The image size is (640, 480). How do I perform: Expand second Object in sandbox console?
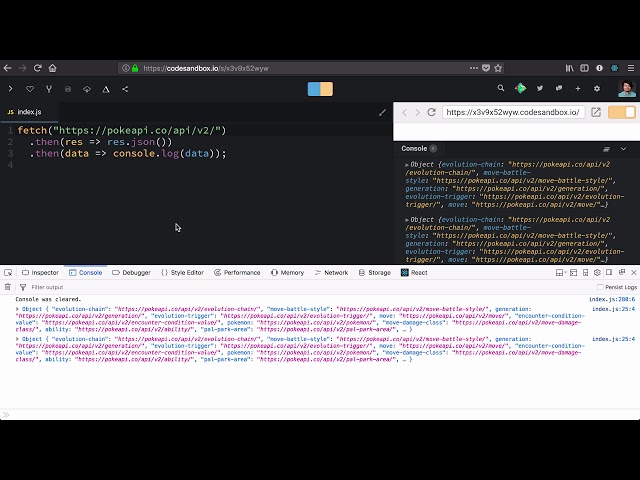pos(407,220)
